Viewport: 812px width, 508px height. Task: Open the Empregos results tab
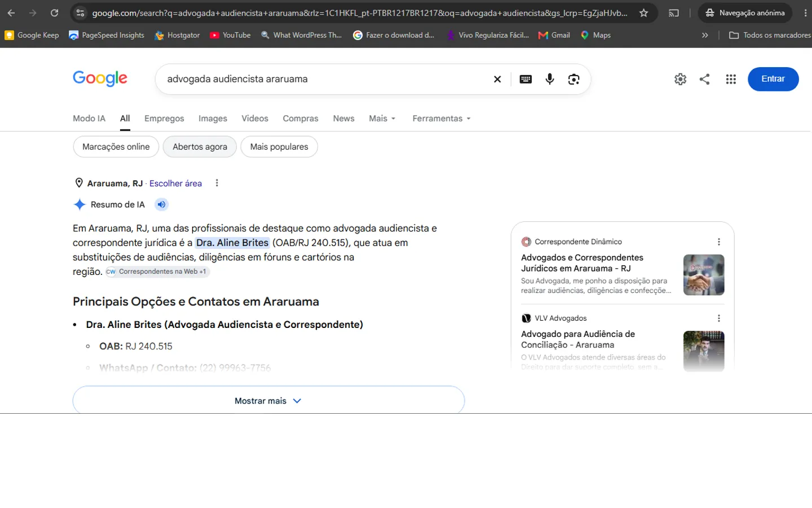point(164,119)
